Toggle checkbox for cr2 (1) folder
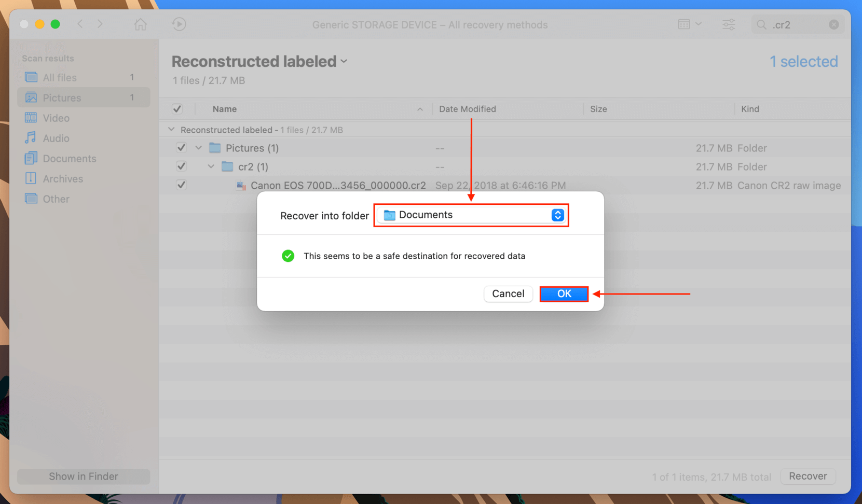Image resolution: width=862 pixels, height=504 pixels. click(181, 166)
